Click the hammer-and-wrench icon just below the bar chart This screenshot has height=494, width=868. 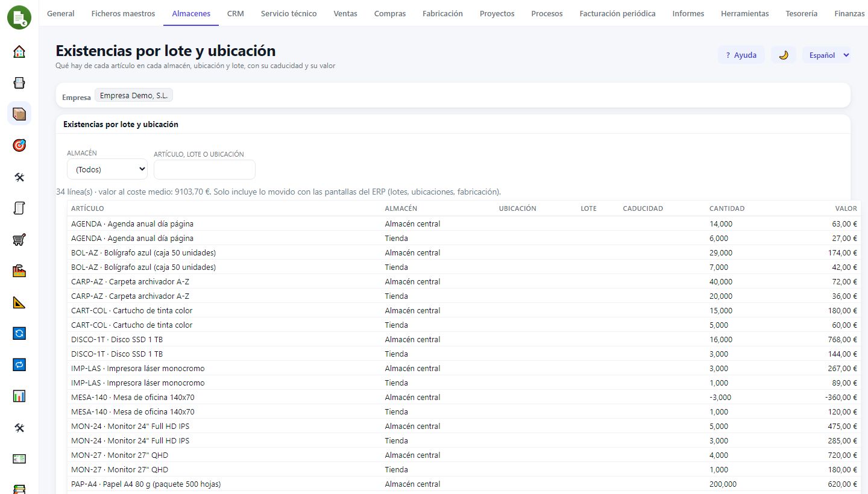[x=19, y=428]
